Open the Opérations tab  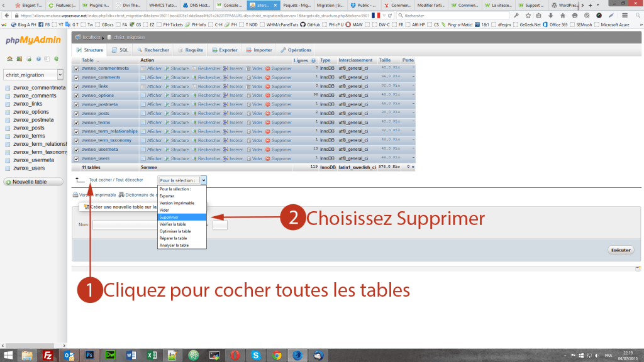pos(296,50)
